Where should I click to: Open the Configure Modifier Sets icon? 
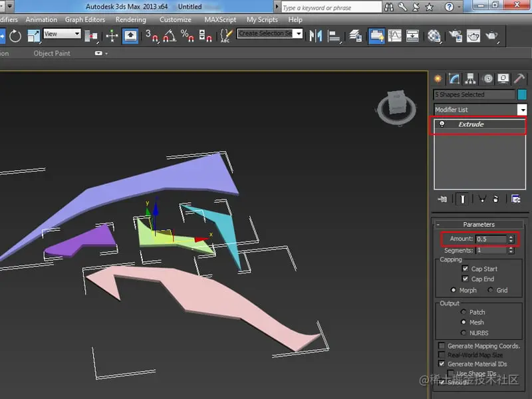tap(515, 199)
